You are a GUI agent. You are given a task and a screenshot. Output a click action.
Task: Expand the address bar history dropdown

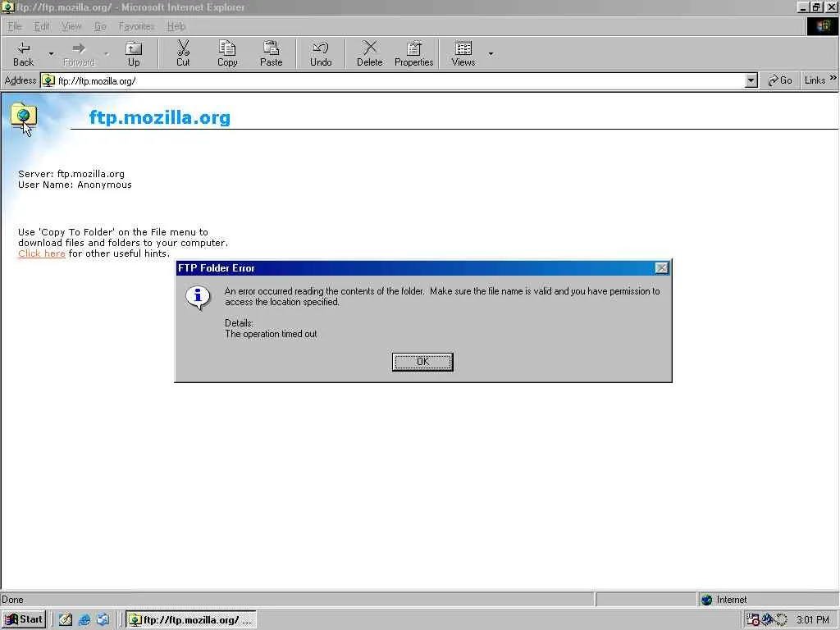[751, 81]
